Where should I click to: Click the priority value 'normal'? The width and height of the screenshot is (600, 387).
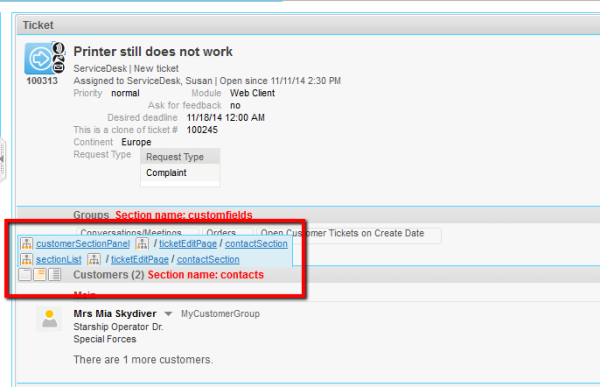pos(125,93)
